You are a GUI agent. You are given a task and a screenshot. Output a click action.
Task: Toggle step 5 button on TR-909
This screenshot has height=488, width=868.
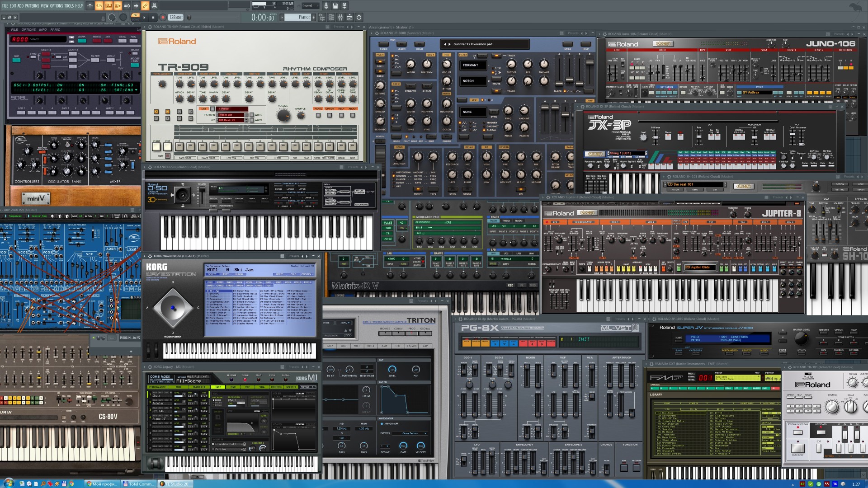[226, 146]
